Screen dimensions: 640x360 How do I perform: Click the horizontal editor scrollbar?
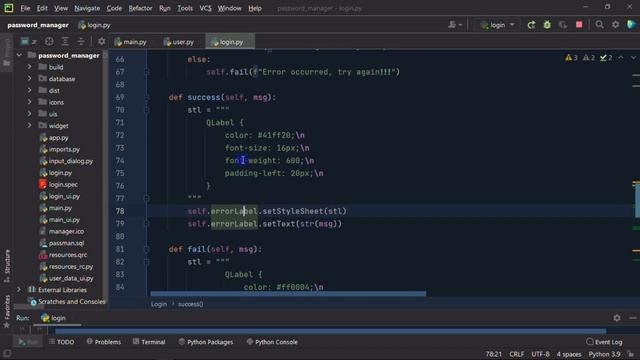pos(288,293)
